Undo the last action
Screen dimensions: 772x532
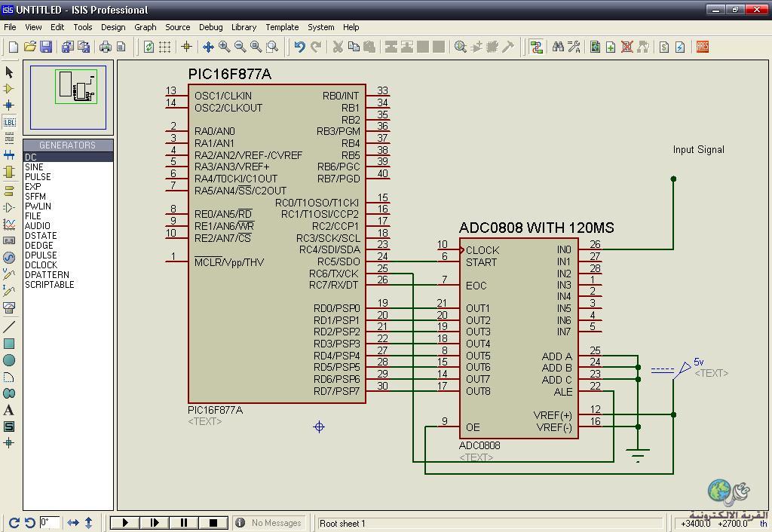(299, 47)
